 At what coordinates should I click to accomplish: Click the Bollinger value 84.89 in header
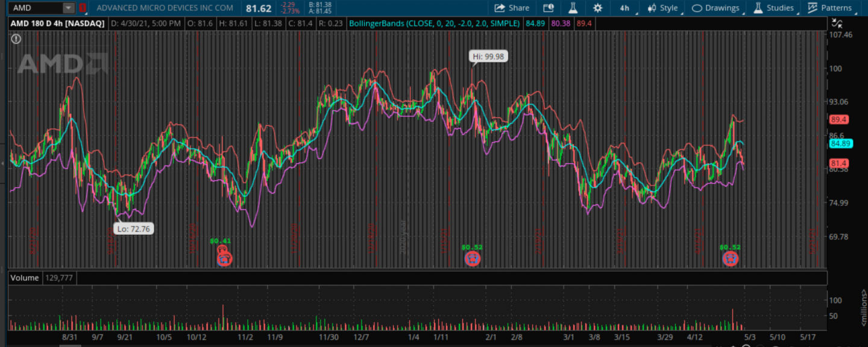(536, 23)
